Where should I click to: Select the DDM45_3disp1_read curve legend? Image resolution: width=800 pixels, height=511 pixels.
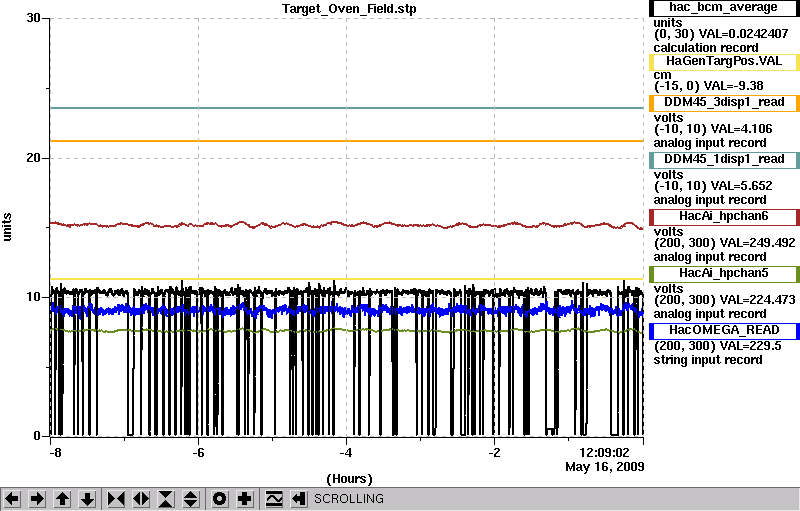(723, 103)
